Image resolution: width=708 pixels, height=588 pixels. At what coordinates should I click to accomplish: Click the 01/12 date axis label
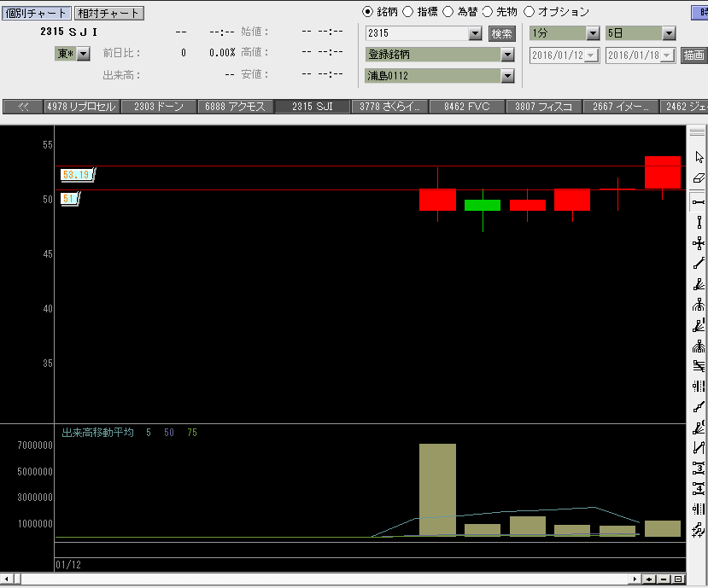(68, 565)
